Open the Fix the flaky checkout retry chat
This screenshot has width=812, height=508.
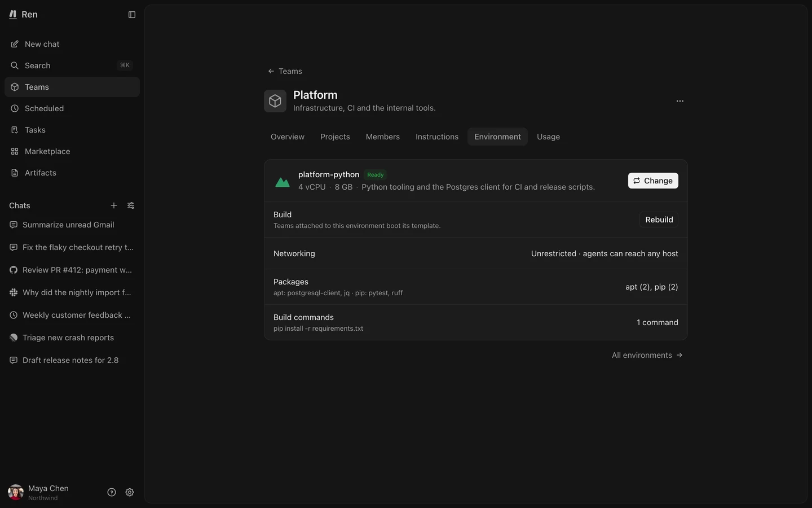(x=72, y=247)
